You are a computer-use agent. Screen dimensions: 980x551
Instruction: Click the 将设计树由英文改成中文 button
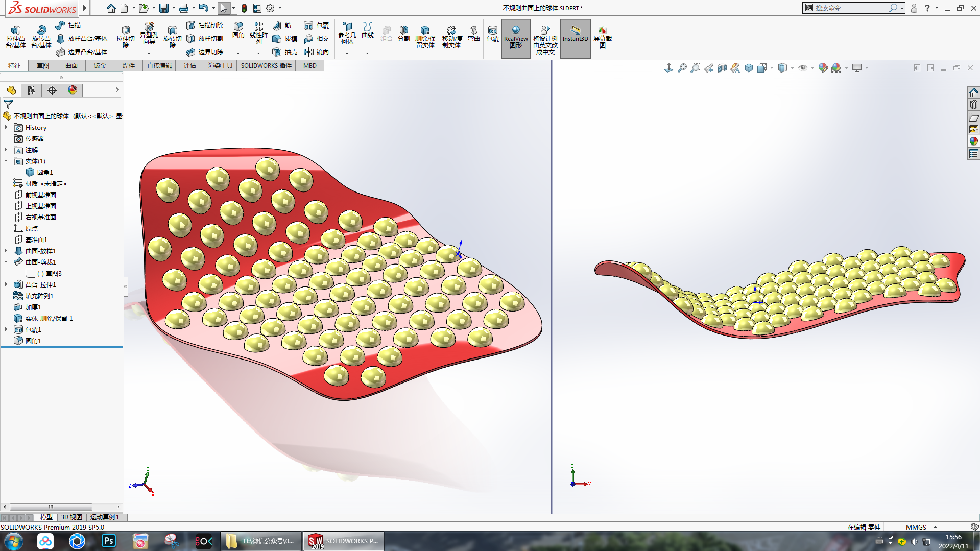[545, 38]
